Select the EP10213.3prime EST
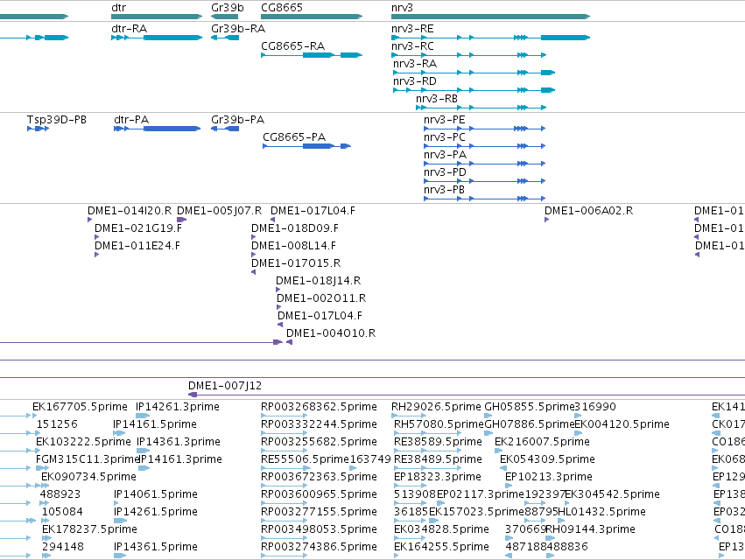Screen dimensions: 745x560 509,486
